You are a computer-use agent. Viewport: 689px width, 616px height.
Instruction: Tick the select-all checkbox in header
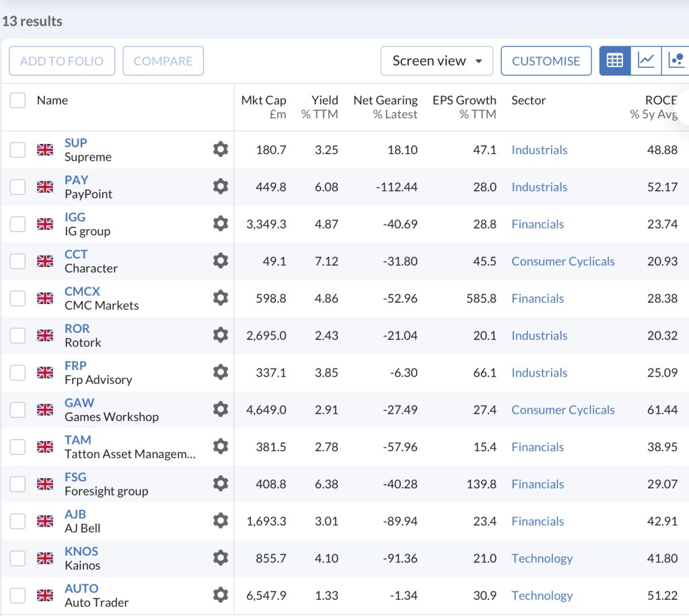(x=17, y=100)
